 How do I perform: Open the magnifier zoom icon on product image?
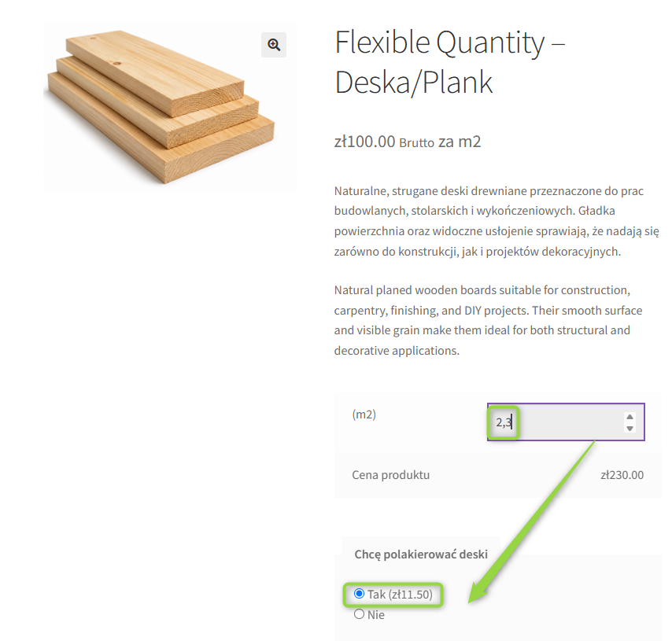[x=273, y=45]
